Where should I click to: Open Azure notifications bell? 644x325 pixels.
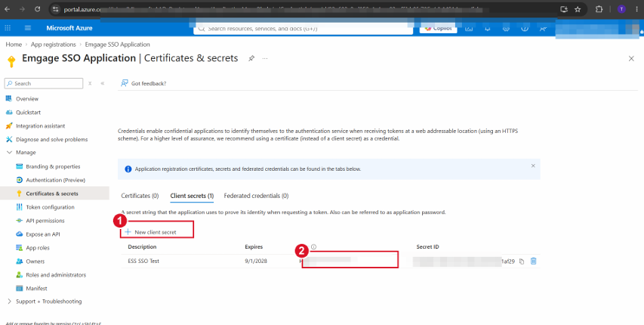tap(488, 29)
